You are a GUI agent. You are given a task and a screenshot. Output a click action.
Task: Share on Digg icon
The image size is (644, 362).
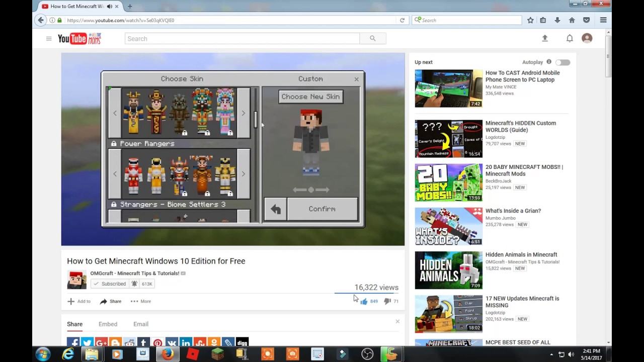click(x=242, y=343)
